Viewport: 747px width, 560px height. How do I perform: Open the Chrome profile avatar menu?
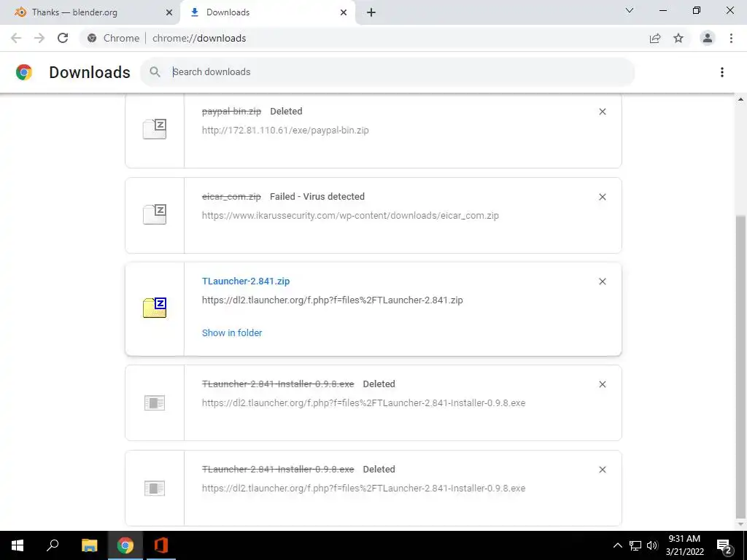point(708,38)
